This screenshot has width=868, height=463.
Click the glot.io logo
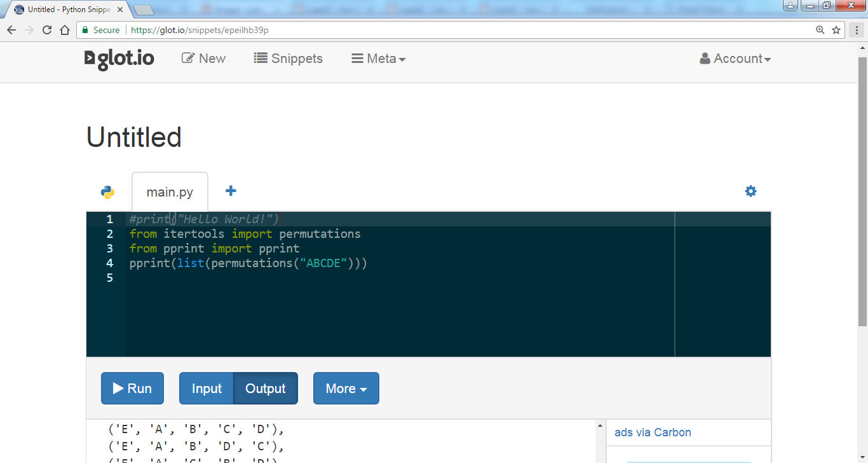pos(118,58)
